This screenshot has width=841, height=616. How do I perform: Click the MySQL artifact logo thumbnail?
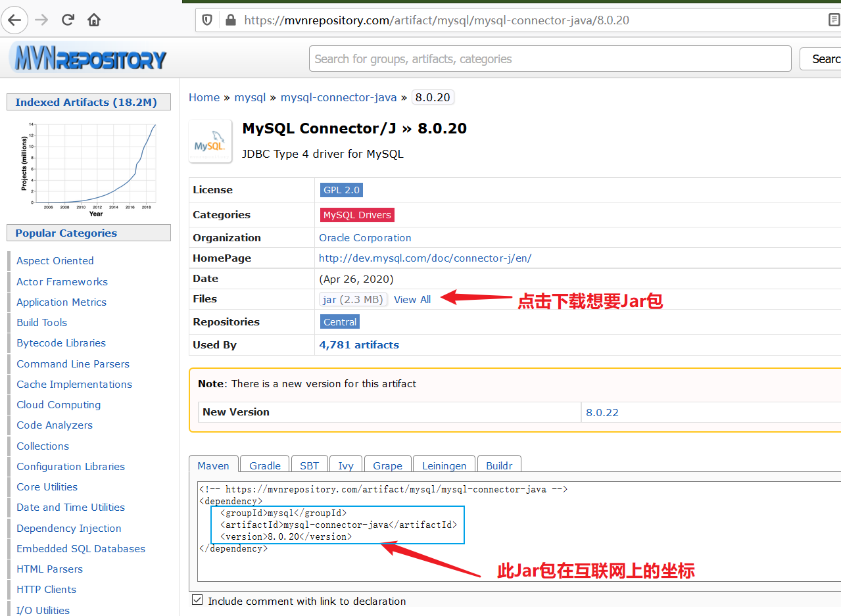coord(210,141)
